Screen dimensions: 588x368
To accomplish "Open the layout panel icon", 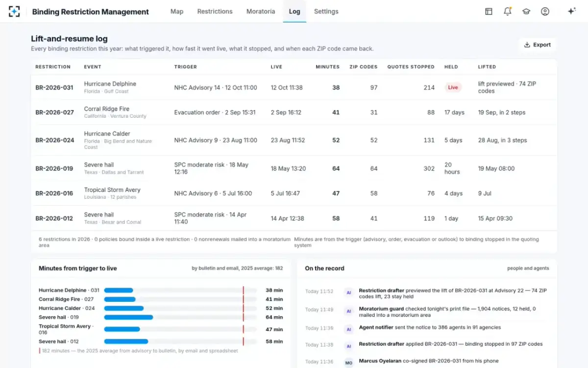I will pyautogui.click(x=489, y=11).
